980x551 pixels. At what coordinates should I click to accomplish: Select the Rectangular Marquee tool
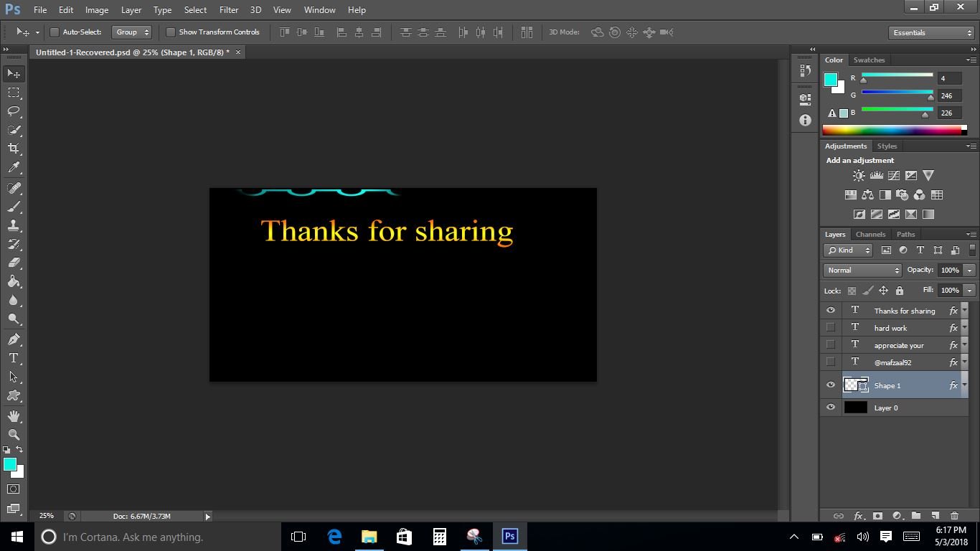pos(14,93)
